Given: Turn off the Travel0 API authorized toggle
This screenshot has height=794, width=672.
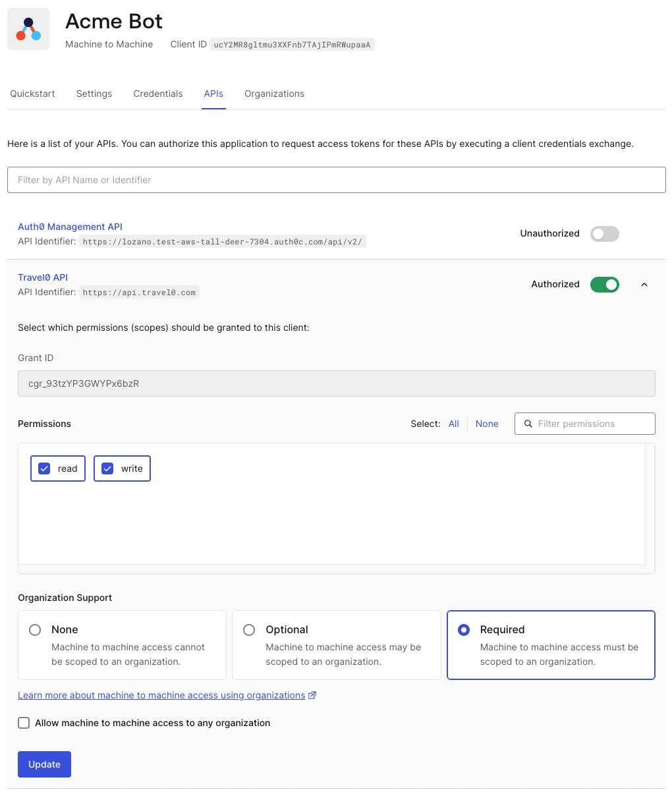Looking at the screenshot, I should click(605, 284).
